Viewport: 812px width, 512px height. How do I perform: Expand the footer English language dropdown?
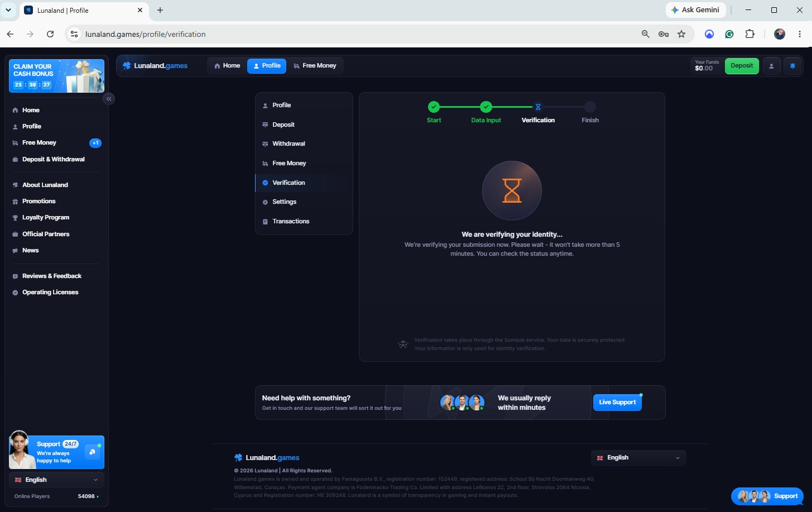tap(638, 458)
